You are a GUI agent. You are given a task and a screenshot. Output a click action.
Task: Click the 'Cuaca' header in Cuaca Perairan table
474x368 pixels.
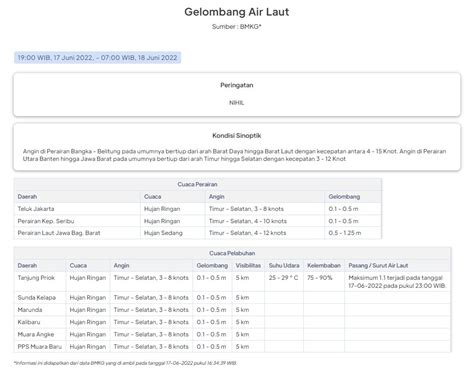(153, 197)
